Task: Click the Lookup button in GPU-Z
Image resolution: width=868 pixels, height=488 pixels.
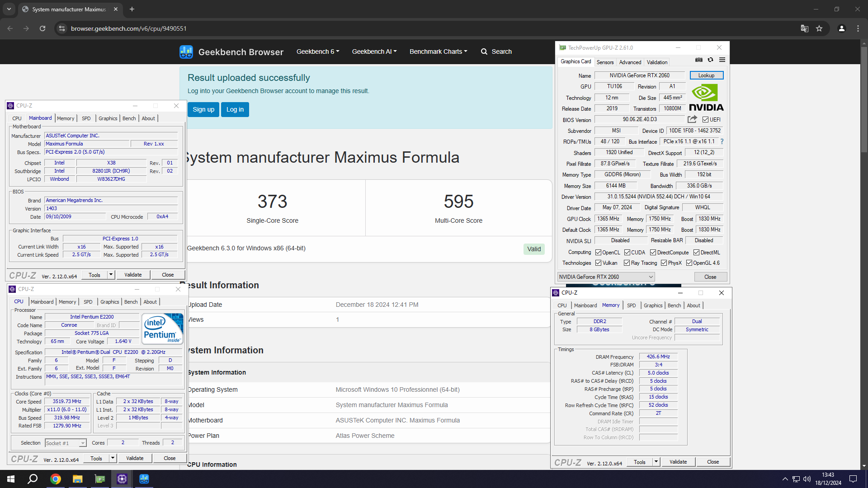Action: click(x=706, y=75)
